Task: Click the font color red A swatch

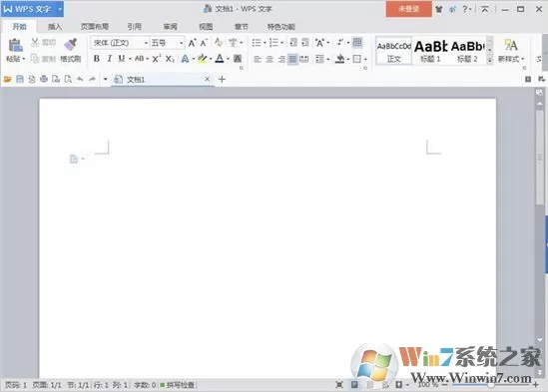Action: tap(220, 59)
